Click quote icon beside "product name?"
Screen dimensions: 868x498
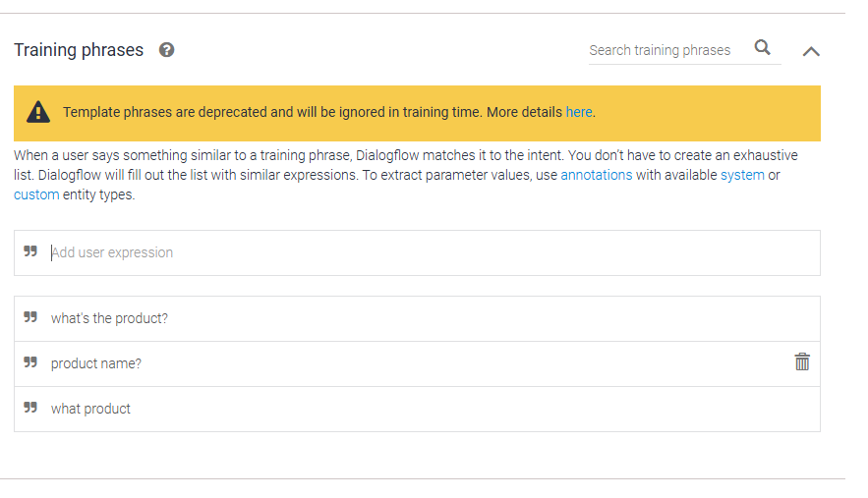pos(30,363)
